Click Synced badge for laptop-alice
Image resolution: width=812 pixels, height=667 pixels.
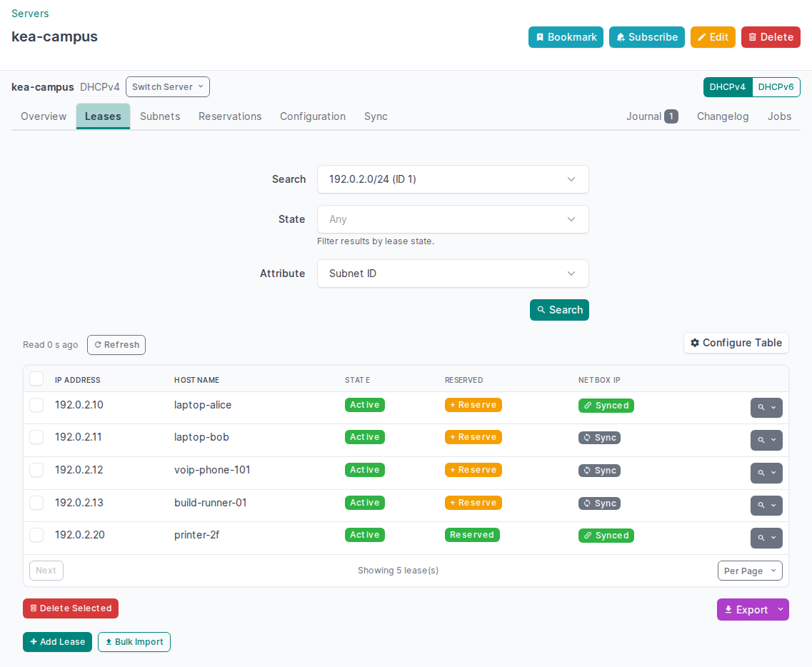(x=606, y=406)
